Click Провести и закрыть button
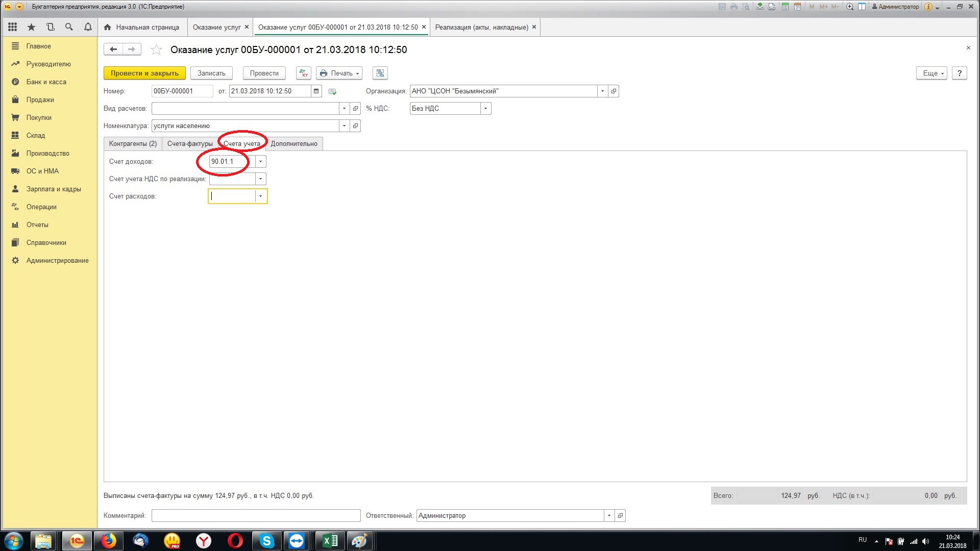980x551 pixels. [x=144, y=73]
